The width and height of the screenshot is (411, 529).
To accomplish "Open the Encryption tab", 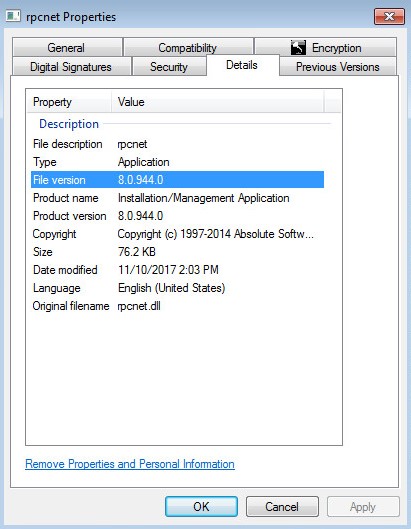I will pyautogui.click(x=325, y=48).
